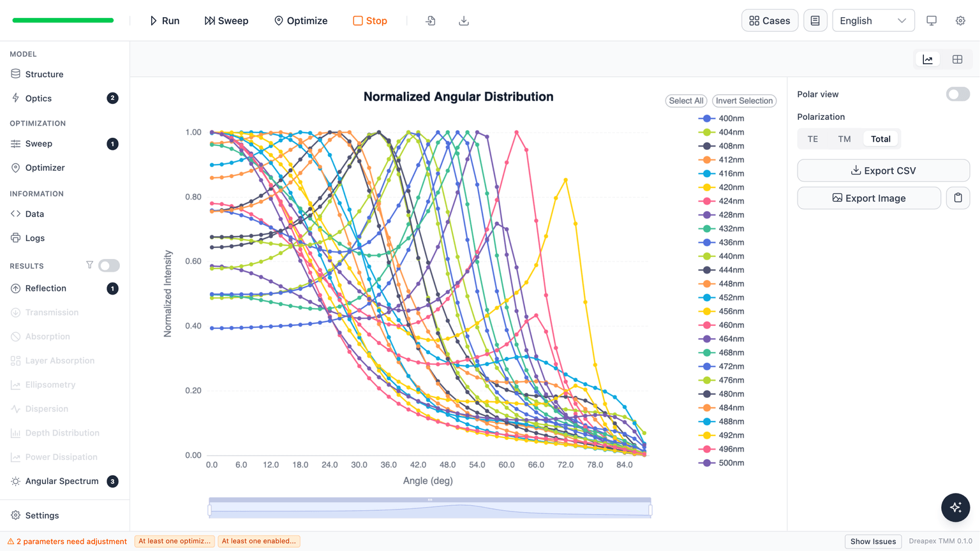Image resolution: width=980 pixels, height=551 pixels.
Task: Click the results filter funnel icon
Action: click(89, 265)
